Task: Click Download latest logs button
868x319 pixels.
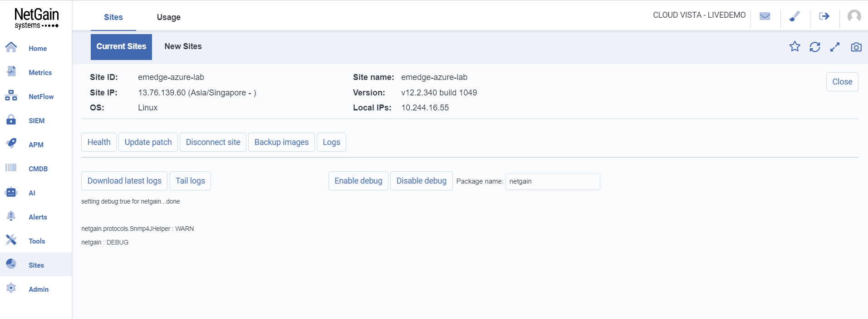Action: click(x=124, y=181)
